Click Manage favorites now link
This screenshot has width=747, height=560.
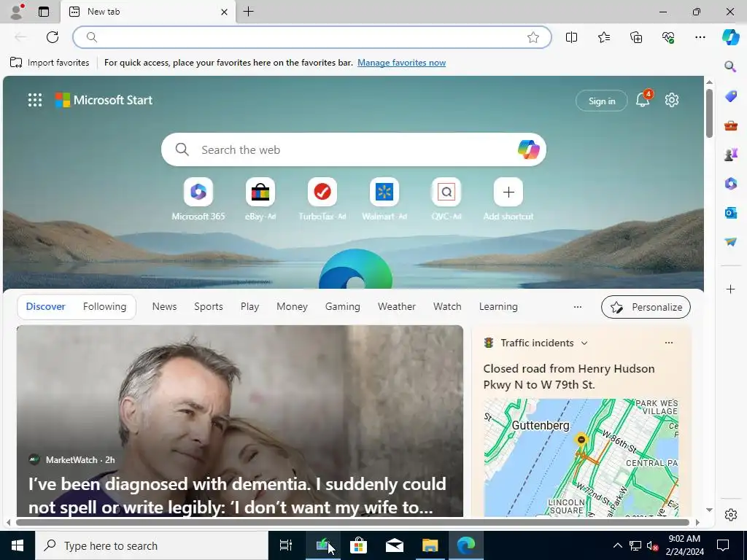click(402, 63)
